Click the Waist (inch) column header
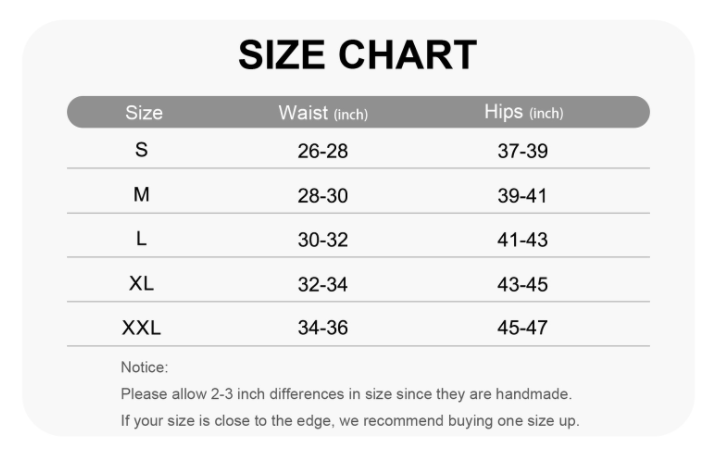Screen dimensions: 721x449 pos(323,113)
